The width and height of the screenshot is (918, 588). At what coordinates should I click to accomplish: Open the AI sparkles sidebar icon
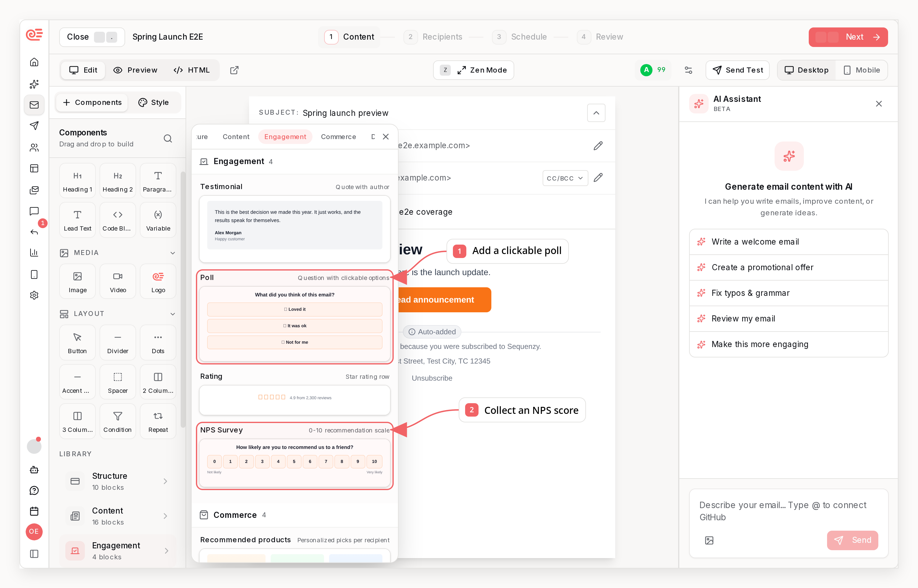pyautogui.click(x=34, y=84)
